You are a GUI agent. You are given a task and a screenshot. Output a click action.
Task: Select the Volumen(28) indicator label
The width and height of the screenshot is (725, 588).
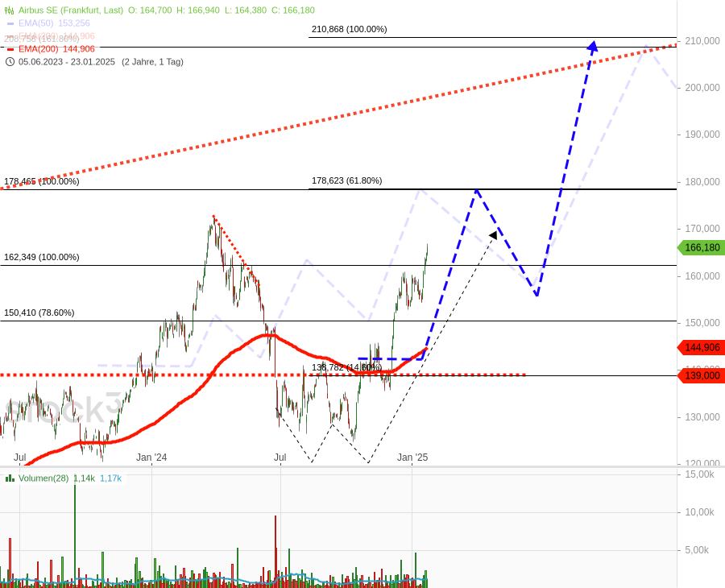coord(43,478)
